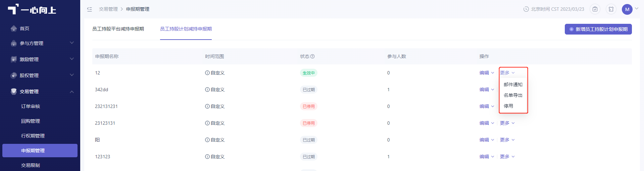Go to 首页 via the home icon
The height and width of the screenshot is (171, 644).
tap(14, 28)
